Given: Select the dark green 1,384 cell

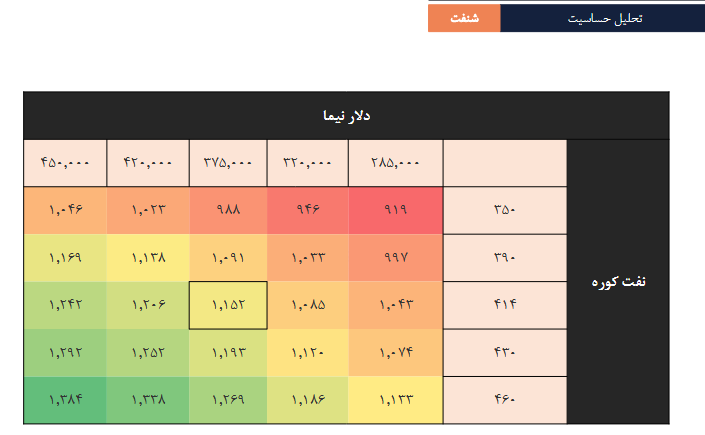Looking at the screenshot, I should 65,400.
